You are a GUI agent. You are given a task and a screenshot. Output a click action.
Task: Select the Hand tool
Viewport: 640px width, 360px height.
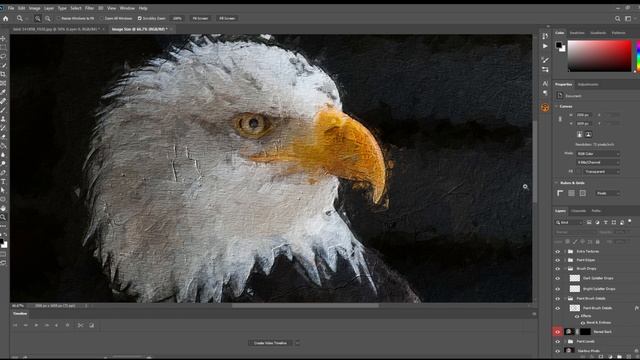pyautogui.click(x=3, y=208)
